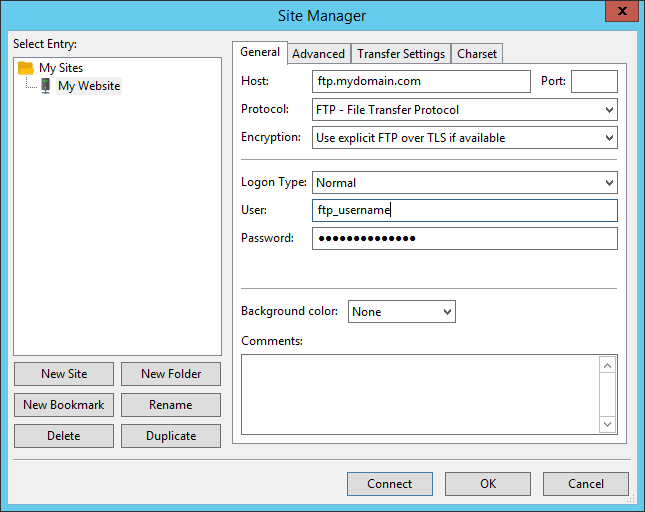Click the Host input field

coord(421,81)
